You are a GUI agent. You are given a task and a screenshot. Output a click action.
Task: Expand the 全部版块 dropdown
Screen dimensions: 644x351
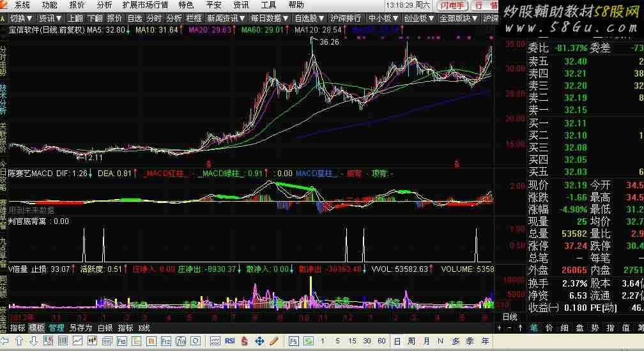(459, 19)
